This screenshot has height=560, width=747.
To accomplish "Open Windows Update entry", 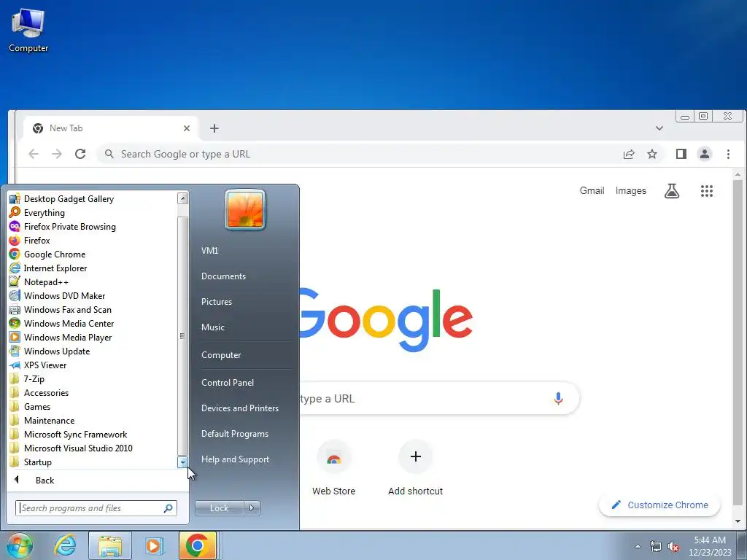I will click(x=57, y=351).
